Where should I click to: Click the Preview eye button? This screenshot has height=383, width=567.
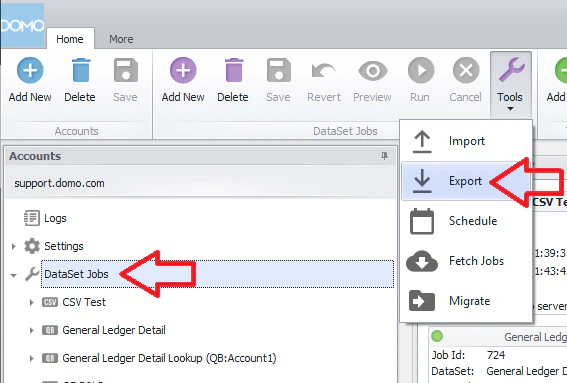372,80
